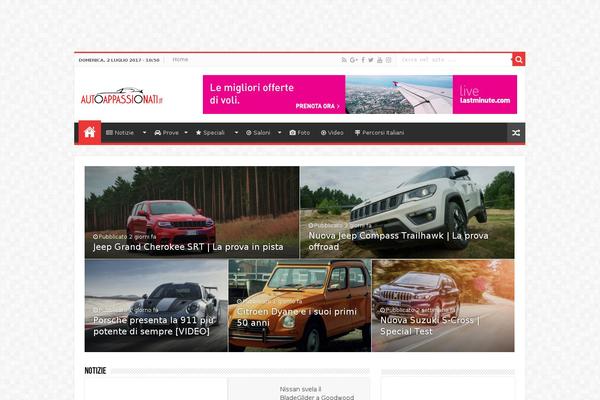The height and width of the screenshot is (400, 600).
Task: Open the Saloni menu item
Action: [x=258, y=133]
